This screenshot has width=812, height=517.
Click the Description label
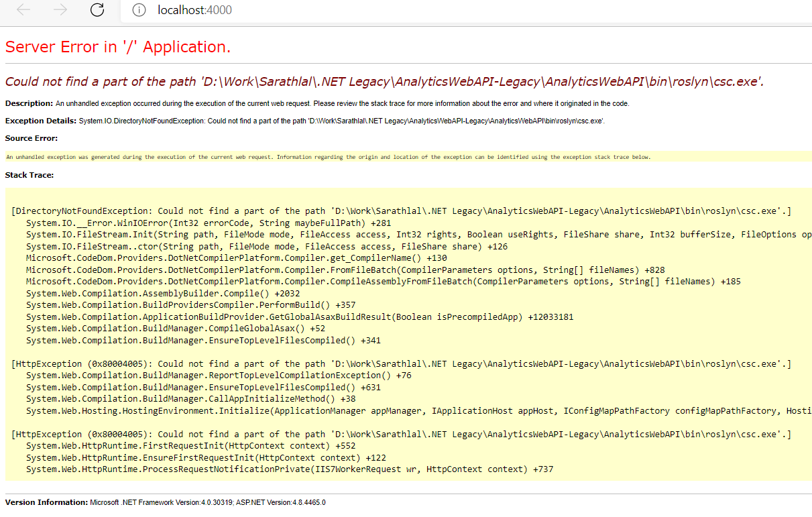(x=29, y=103)
